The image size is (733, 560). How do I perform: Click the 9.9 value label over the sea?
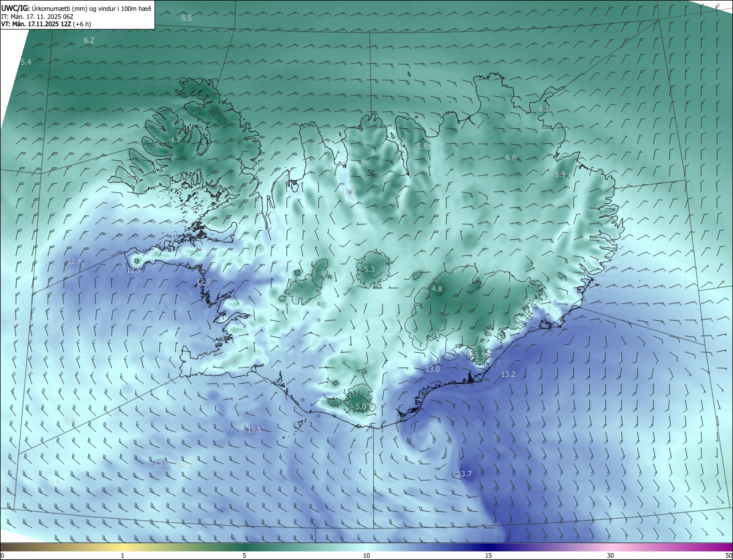click(54, 483)
